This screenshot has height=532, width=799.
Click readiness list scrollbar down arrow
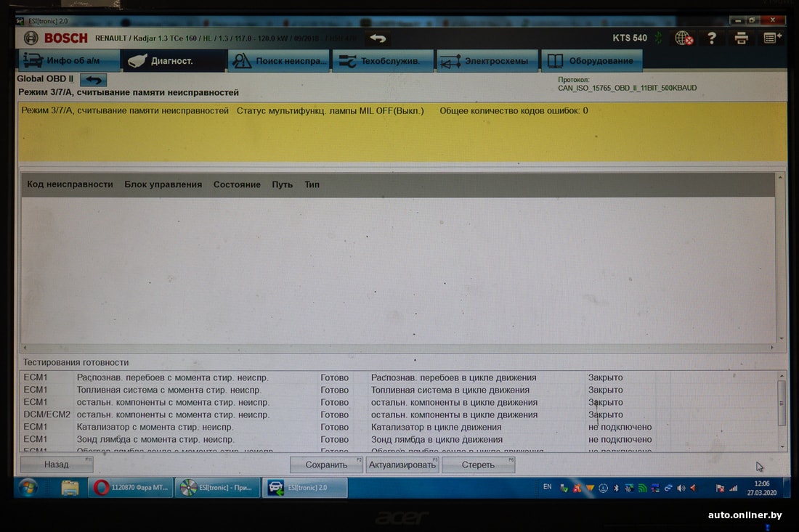[782, 446]
